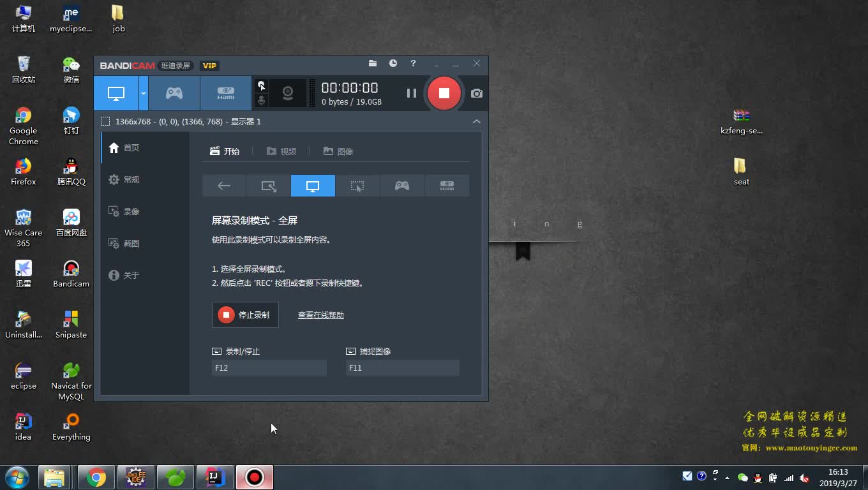This screenshot has width=868, height=490.
Task: Click the muted volume tray icon
Action: coord(804,477)
